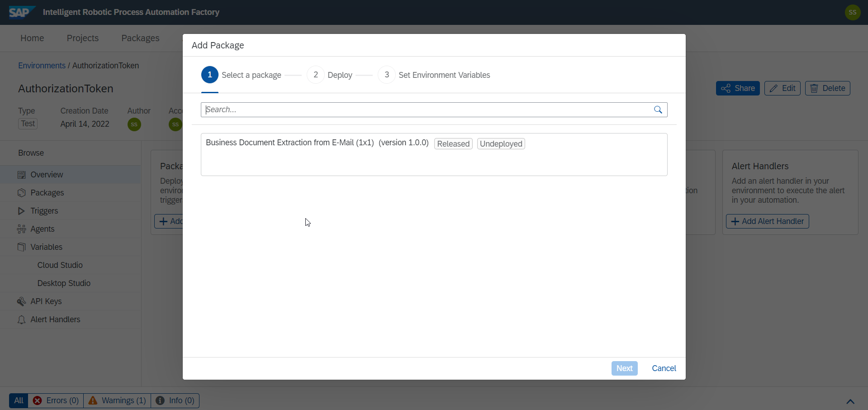Screen dimensions: 868x410
Task: Select Agents in Browse sidebar
Action: tap(71, 229)
